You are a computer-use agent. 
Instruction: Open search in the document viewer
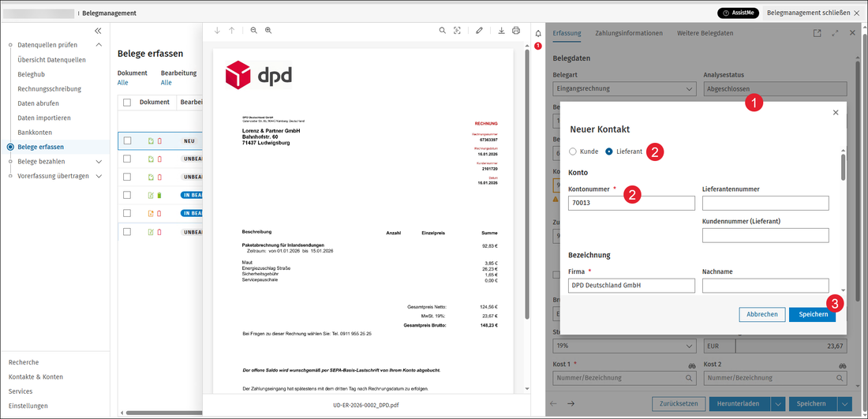(x=443, y=31)
